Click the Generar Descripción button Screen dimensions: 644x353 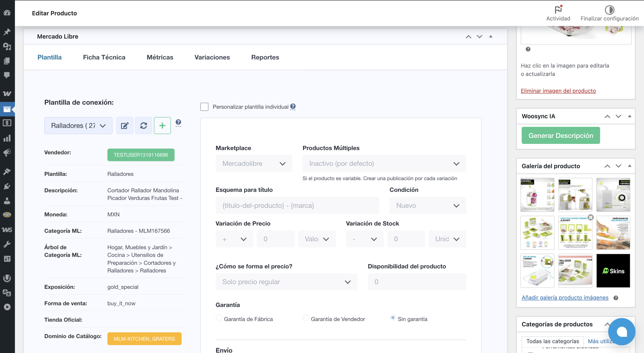click(x=561, y=135)
